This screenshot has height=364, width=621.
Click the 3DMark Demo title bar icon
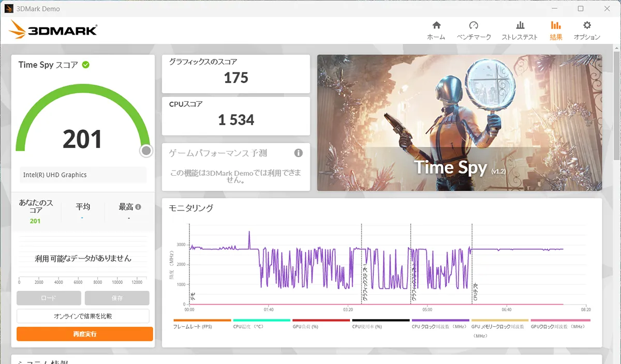point(9,9)
